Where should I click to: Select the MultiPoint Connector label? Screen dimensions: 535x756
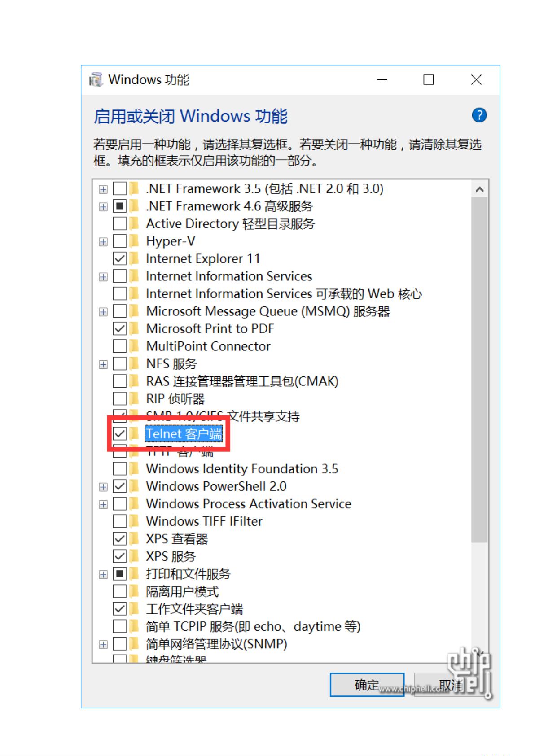coord(208,346)
